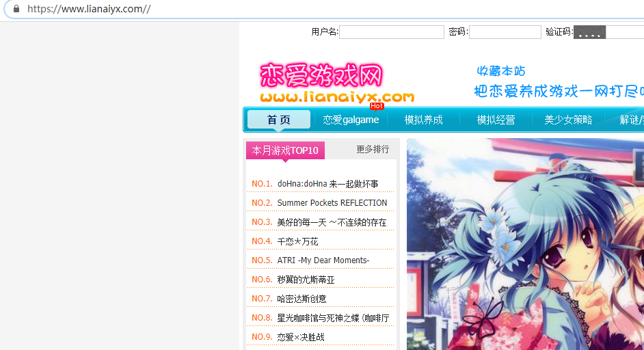Open the 解谜 menu item
The image size is (644, 350).
(x=632, y=120)
